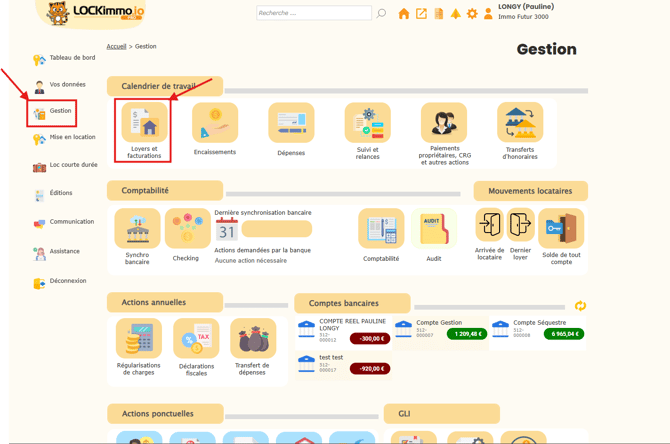Open Suivi et relances
Image resolution: width=670 pixels, height=444 pixels.
367,124
